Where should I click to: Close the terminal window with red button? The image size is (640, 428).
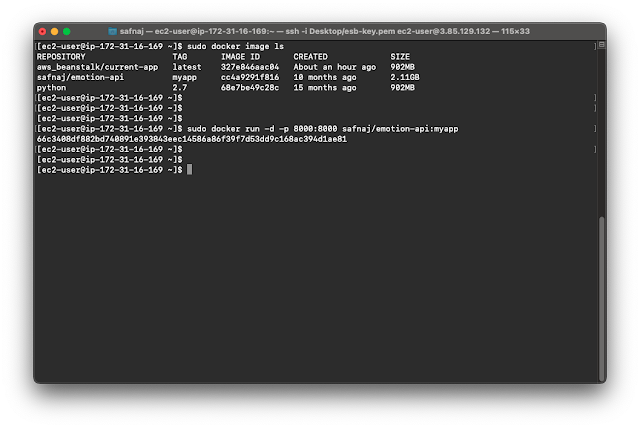pos(42,31)
